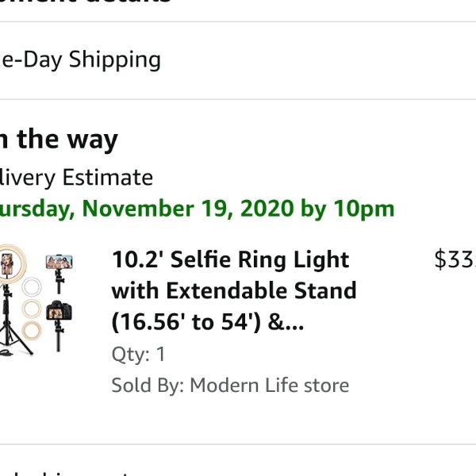Click the Day Shipping text

click(80, 59)
